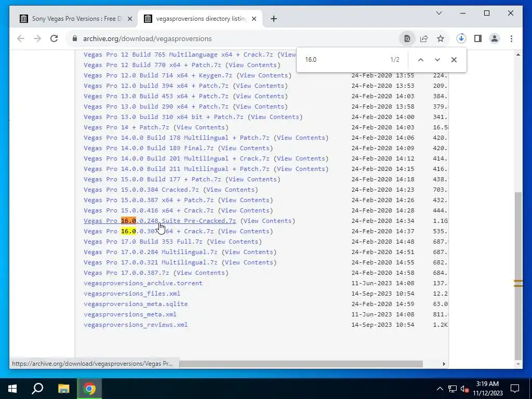
Task: Open a new tab with plus button
Action: coord(274,19)
